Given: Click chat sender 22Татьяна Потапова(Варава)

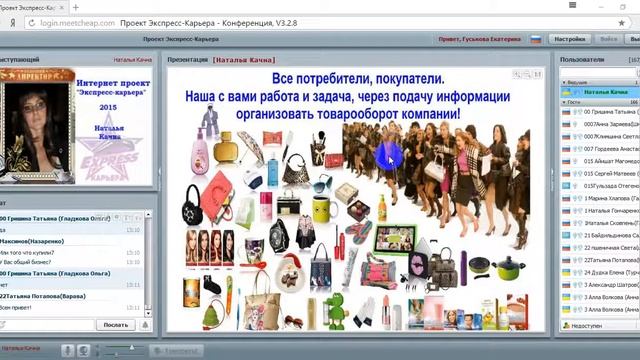Looking at the screenshot, I should [43, 296].
